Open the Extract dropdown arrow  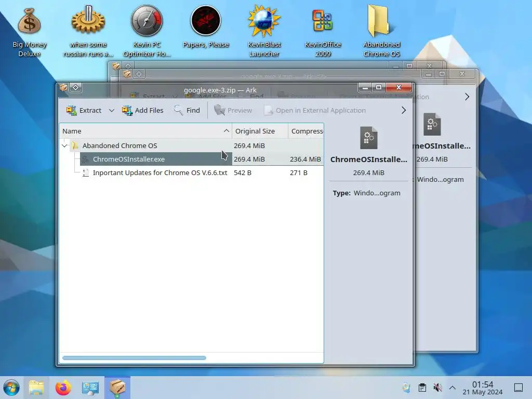pyautogui.click(x=111, y=110)
